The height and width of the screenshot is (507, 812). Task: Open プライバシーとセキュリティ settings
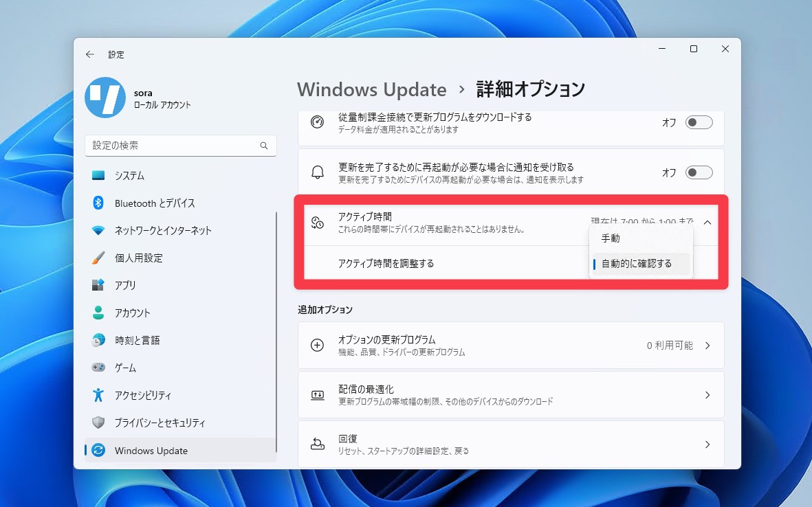[180, 422]
